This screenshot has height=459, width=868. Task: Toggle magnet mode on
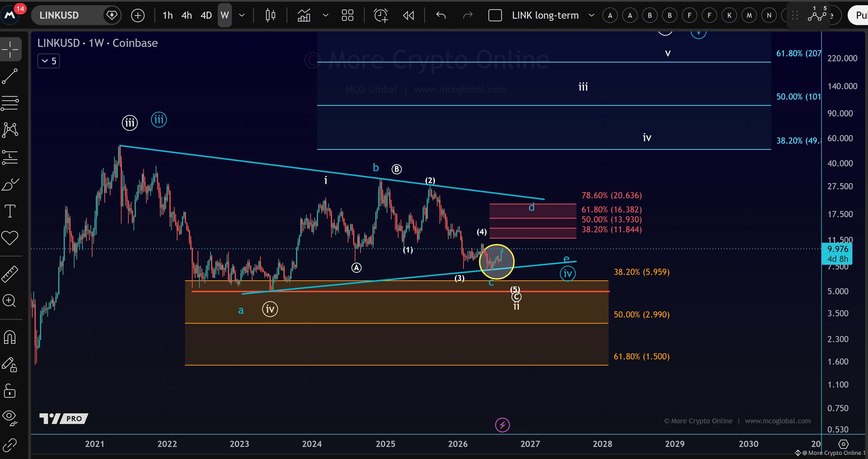10,337
